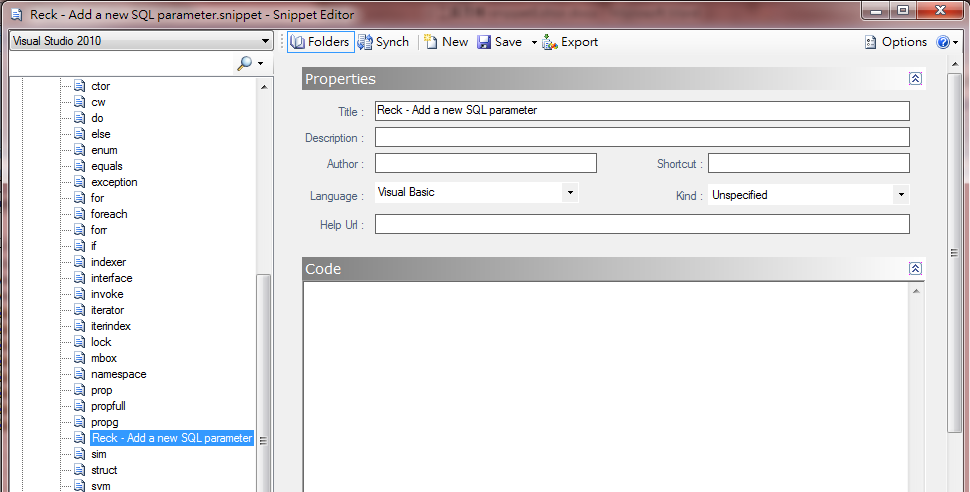The width and height of the screenshot is (970, 492).
Task: Open the Options dialog
Action: (x=896, y=42)
